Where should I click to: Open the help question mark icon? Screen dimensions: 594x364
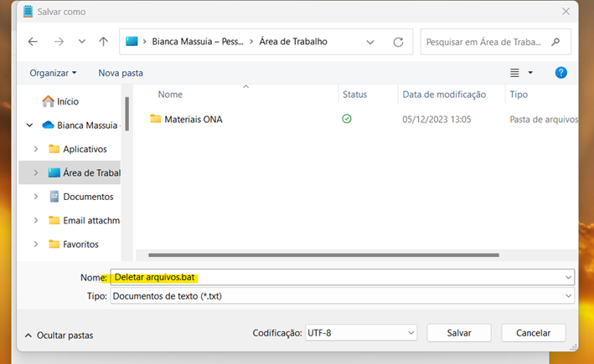click(561, 73)
